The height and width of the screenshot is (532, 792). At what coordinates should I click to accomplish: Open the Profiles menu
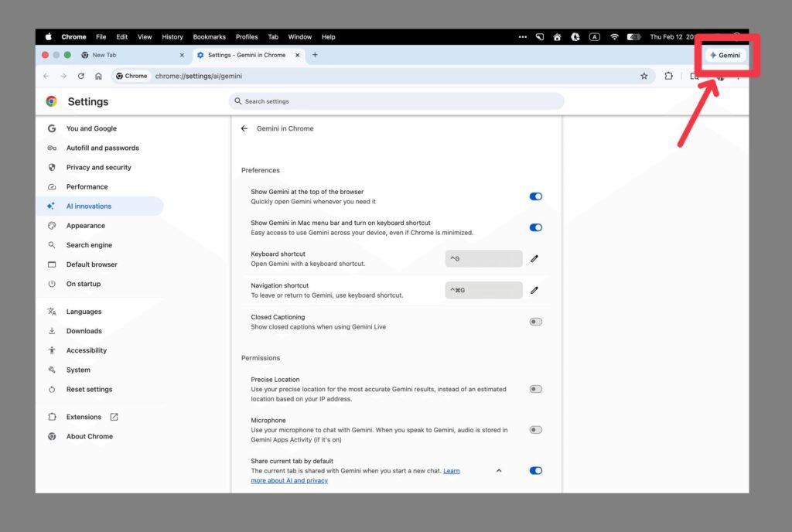pos(247,37)
